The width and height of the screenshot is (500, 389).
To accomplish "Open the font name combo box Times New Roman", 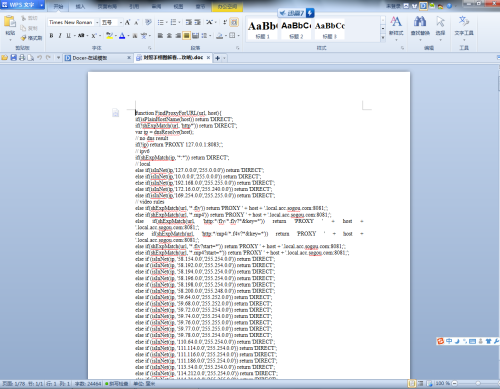I will click(73, 22).
